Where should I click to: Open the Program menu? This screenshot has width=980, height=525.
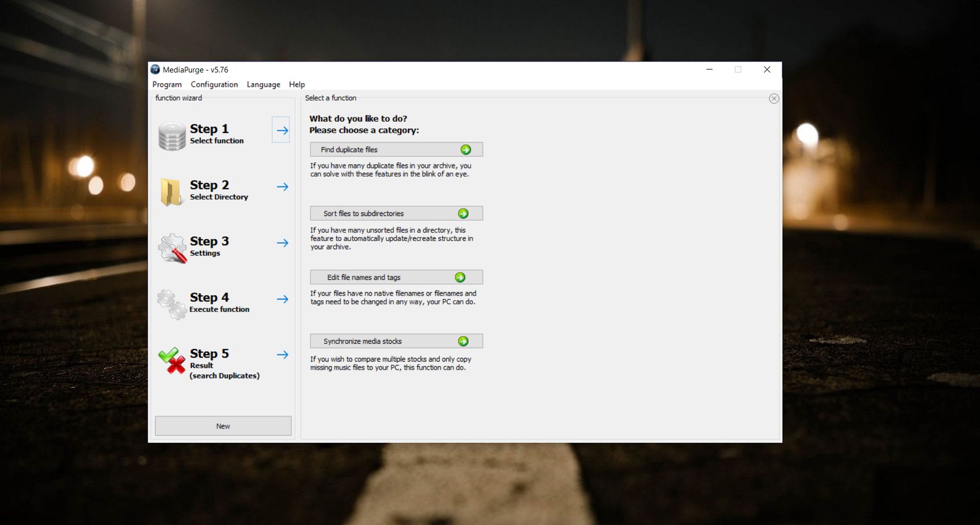coord(167,84)
